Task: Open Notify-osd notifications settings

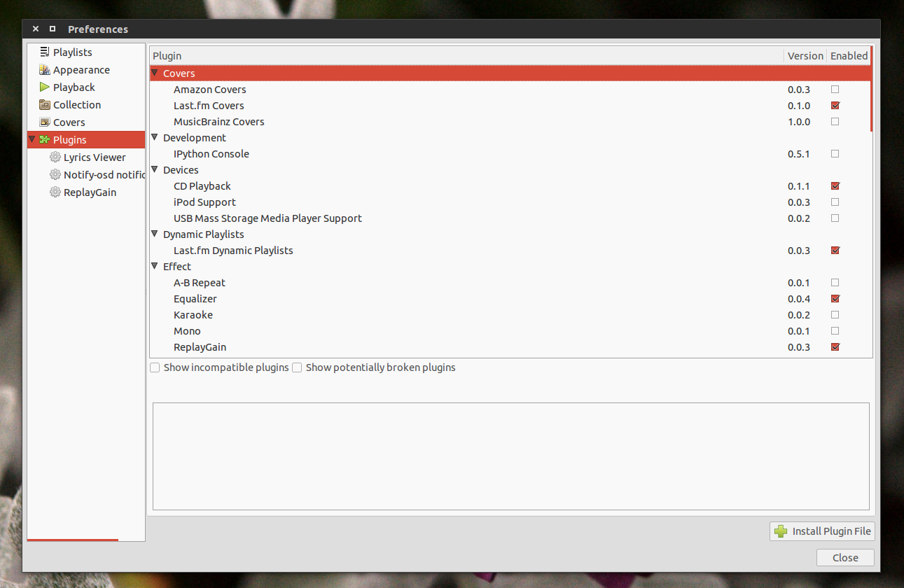Action: 86,175
